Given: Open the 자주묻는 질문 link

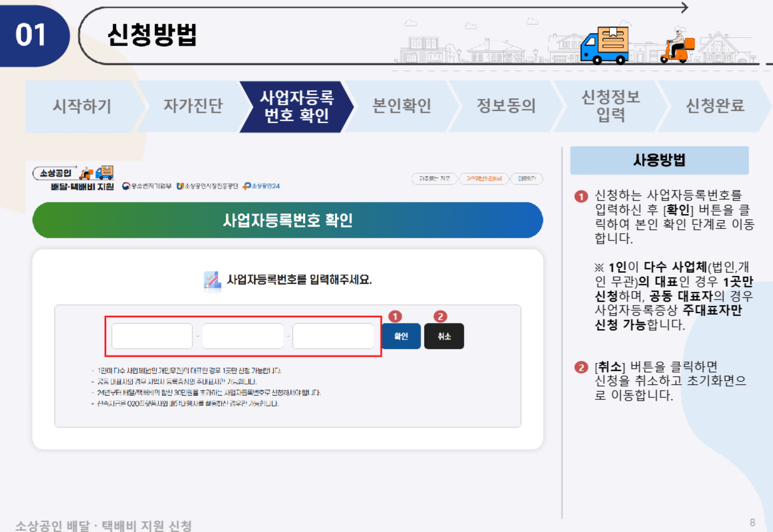Looking at the screenshot, I should [x=435, y=179].
